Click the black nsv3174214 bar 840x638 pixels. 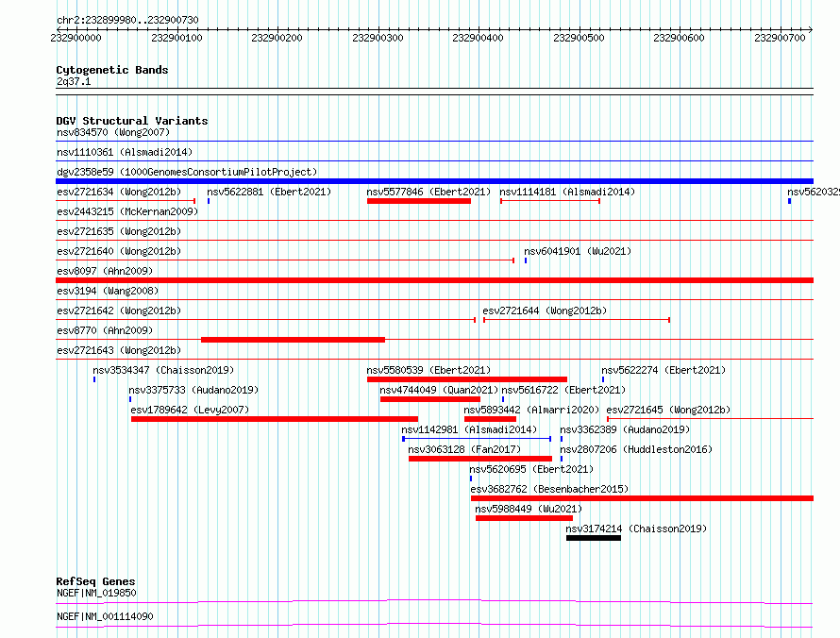[594, 538]
